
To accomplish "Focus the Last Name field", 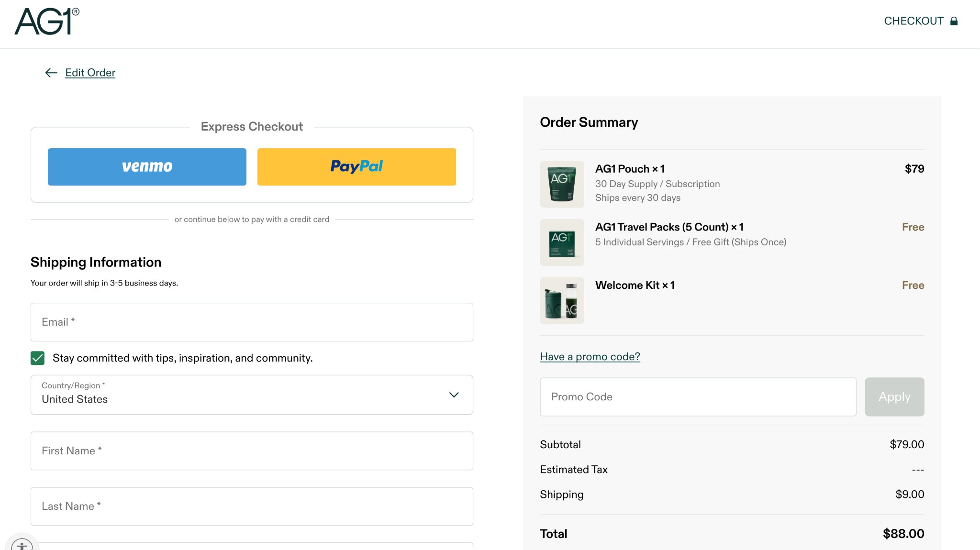I will pos(252,506).
